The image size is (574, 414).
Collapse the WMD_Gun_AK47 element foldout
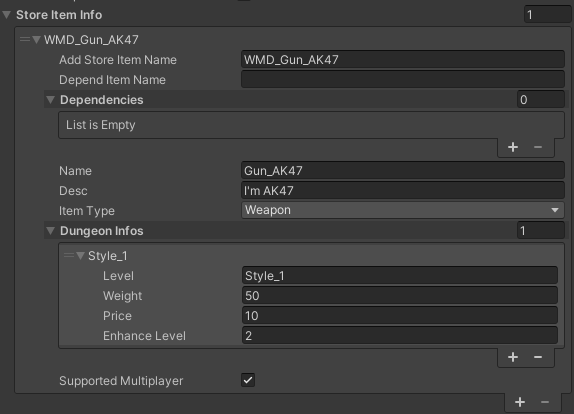click(36, 39)
